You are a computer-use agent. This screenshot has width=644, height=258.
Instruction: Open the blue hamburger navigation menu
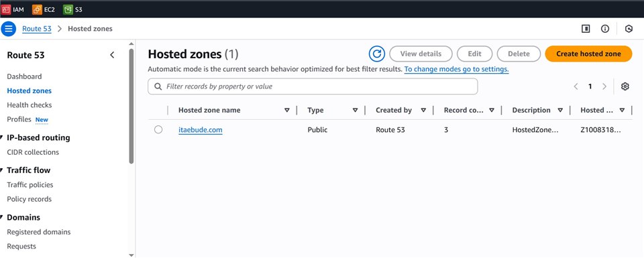tap(8, 29)
